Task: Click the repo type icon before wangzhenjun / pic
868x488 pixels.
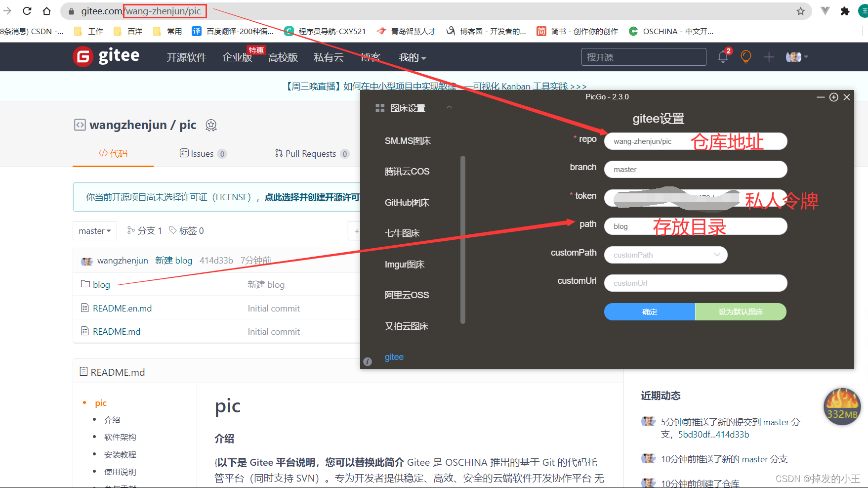Action: pos(80,125)
